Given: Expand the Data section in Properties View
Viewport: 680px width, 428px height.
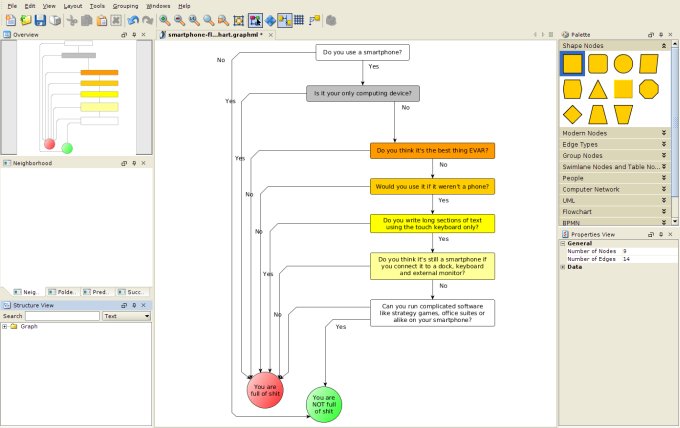Looking at the screenshot, I should pyautogui.click(x=563, y=267).
